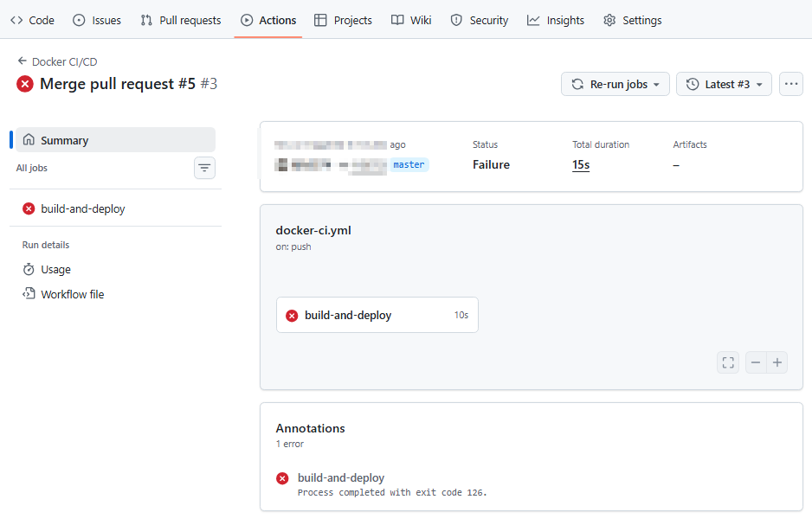Click the 'on: push' trigger text
The image size is (812, 525).
pos(293,246)
